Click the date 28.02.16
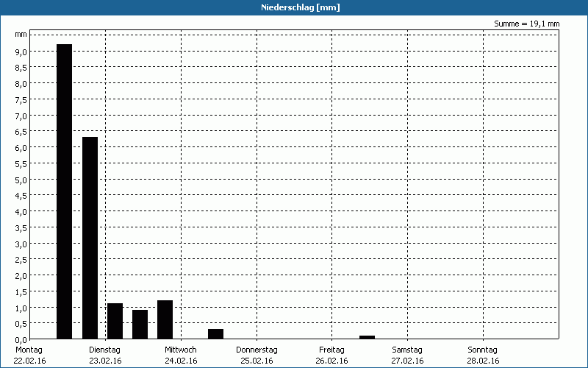Screen dimensions: 588x368 pyautogui.click(x=484, y=361)
